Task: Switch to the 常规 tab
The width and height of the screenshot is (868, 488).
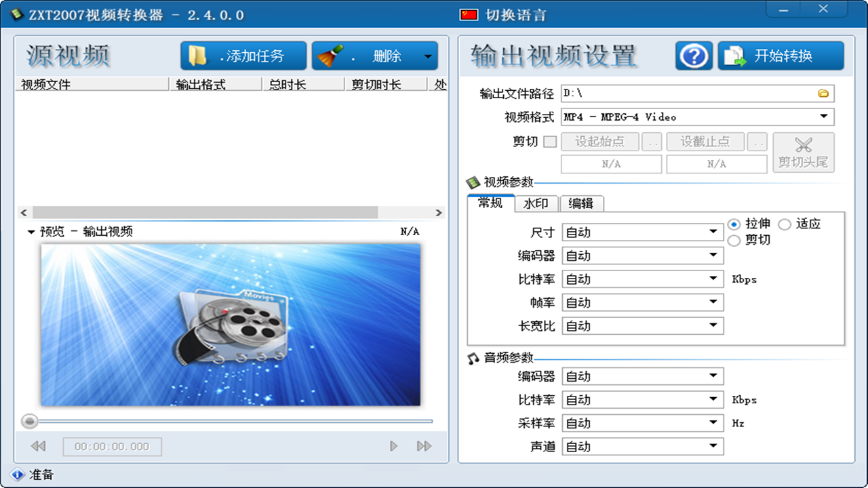Action: [x=490, y=203]
